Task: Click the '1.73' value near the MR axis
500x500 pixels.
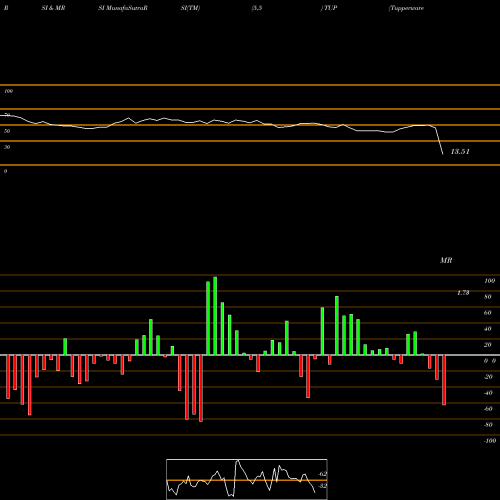Action: 463,293
